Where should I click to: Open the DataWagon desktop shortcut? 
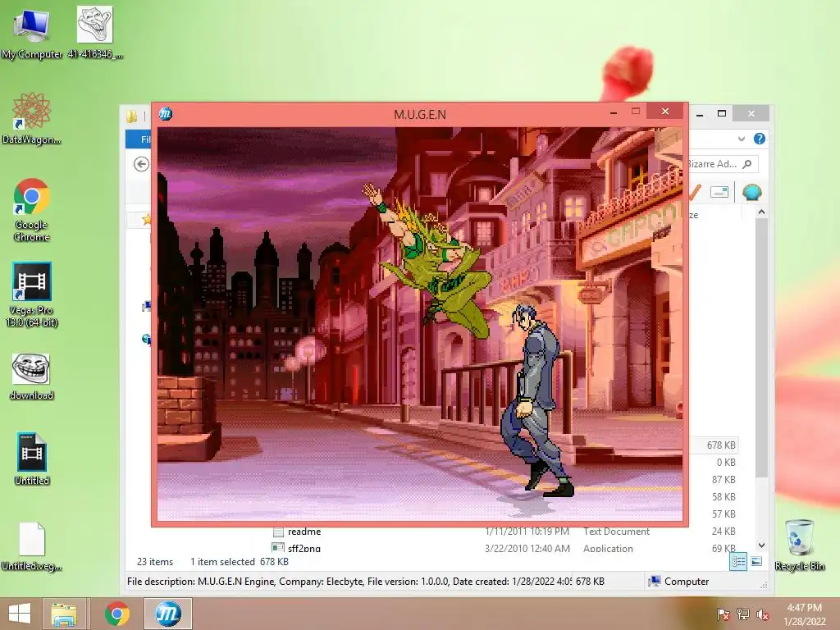(32, 118)
